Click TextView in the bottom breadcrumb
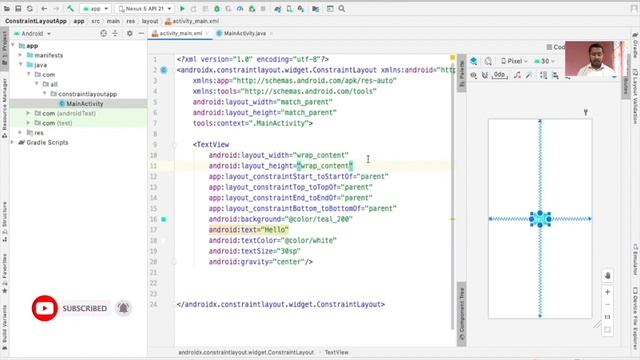Screen dimensions: 640x360 tap(337, 352)
